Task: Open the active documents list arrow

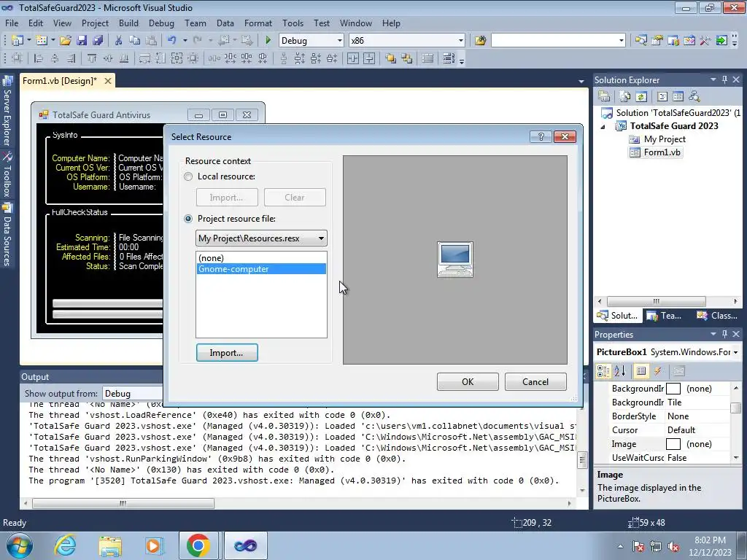Action: click(x=581, y=82)
